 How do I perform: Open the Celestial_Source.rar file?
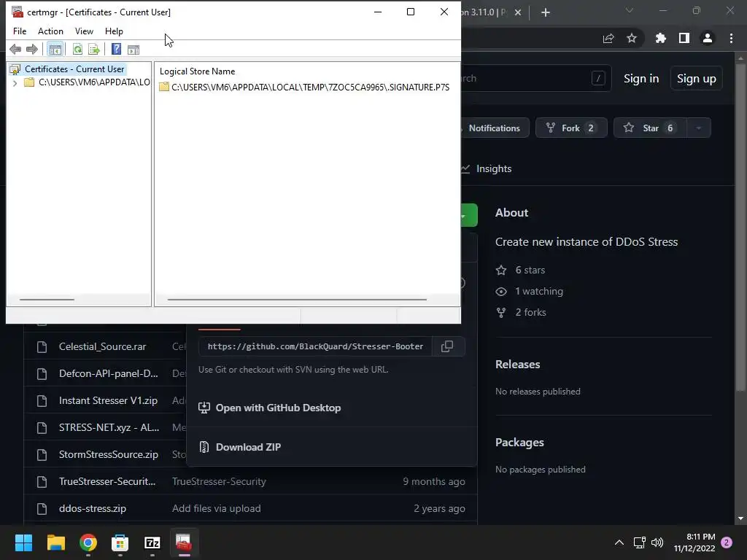pyautogui.click(x=102, y=346)
